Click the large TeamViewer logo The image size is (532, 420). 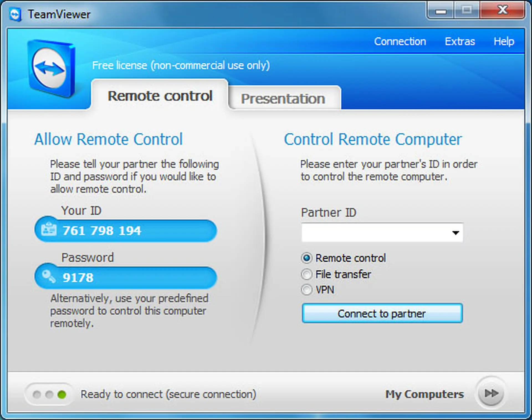click(x=51, y=68)
